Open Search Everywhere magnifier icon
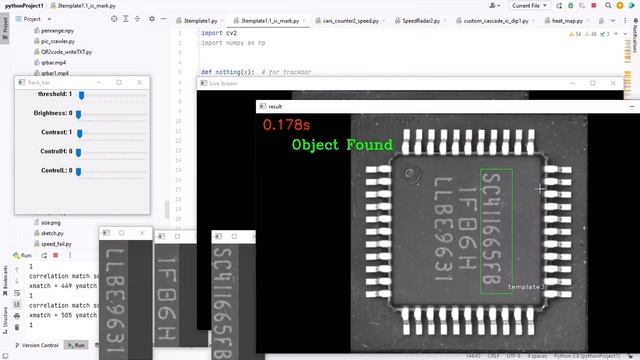The width and height of the screenshot is (640, 360). coord(609,6)
